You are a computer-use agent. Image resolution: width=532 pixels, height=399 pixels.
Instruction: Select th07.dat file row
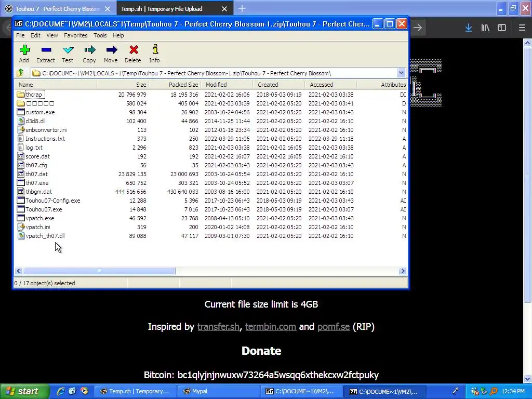click(x=211, y=174)
